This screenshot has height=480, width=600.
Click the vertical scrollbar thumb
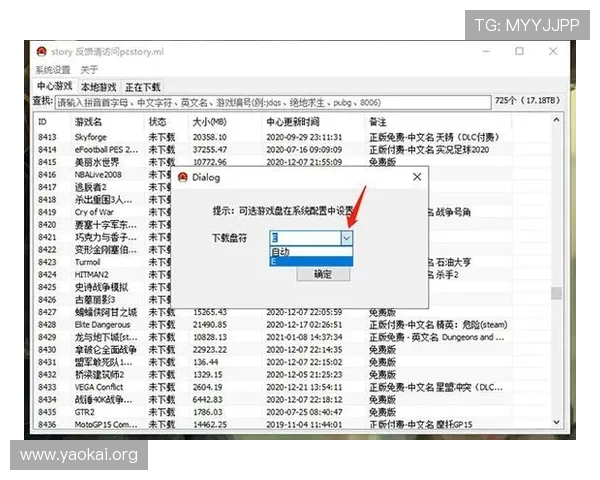556,293
